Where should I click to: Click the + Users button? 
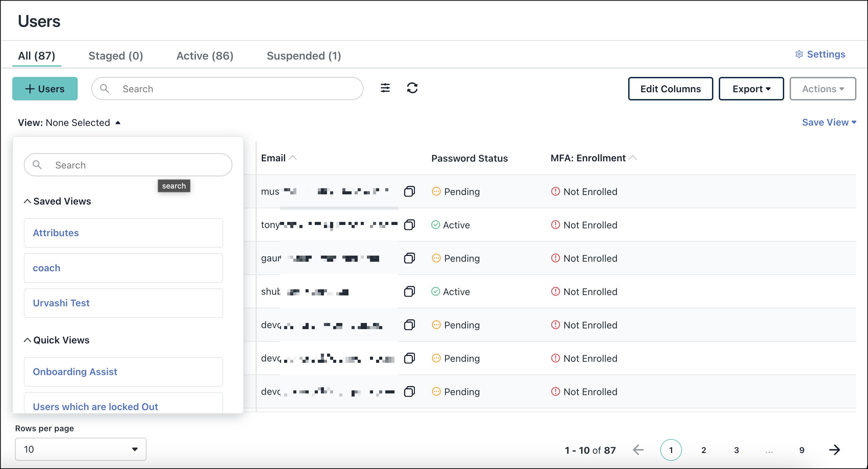[45, 88]
